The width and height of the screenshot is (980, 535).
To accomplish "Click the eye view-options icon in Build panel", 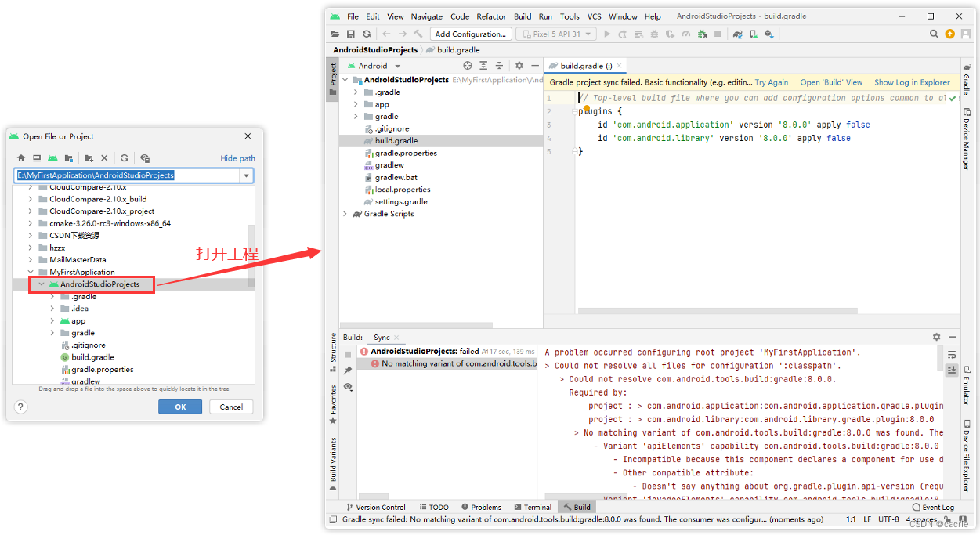I will pyautogui.click(x=348, y=387).
